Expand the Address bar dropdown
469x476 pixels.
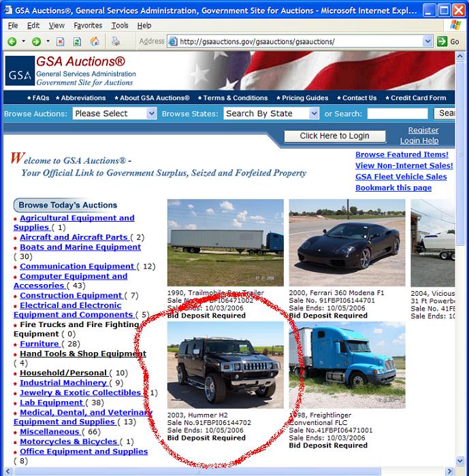point(427,41)
